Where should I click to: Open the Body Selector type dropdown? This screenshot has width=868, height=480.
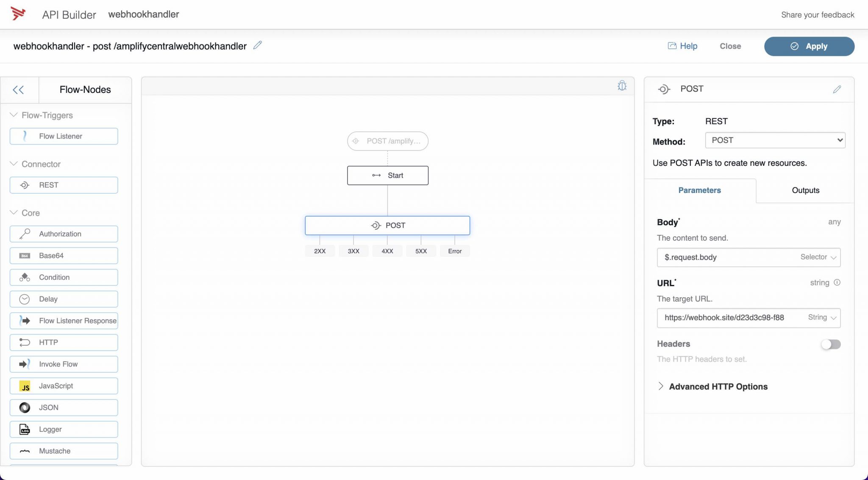(818, 257)
